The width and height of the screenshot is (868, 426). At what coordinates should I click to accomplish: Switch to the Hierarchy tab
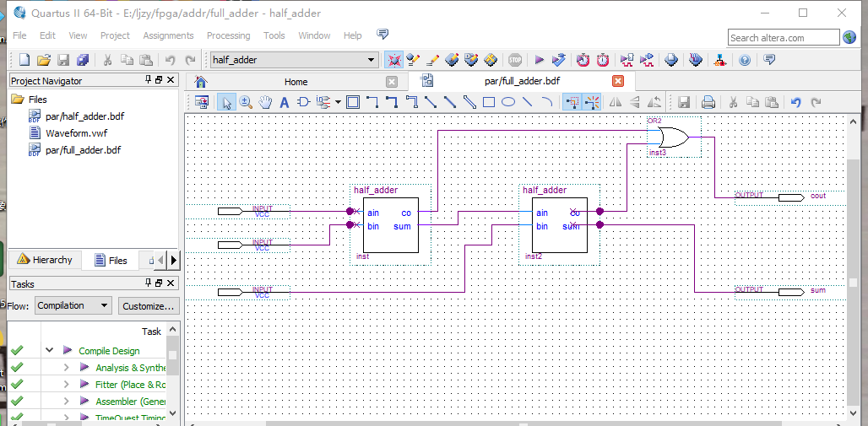tap(45, 260)
